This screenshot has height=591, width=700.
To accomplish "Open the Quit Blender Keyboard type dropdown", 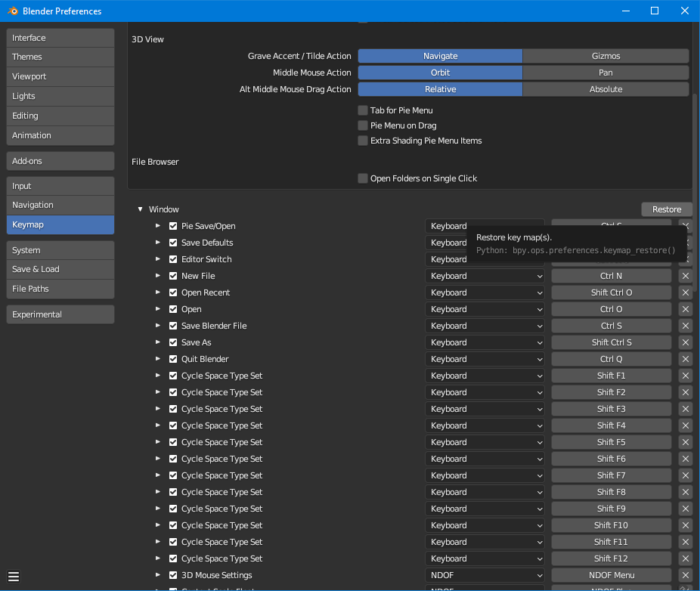I will point(485,359).
